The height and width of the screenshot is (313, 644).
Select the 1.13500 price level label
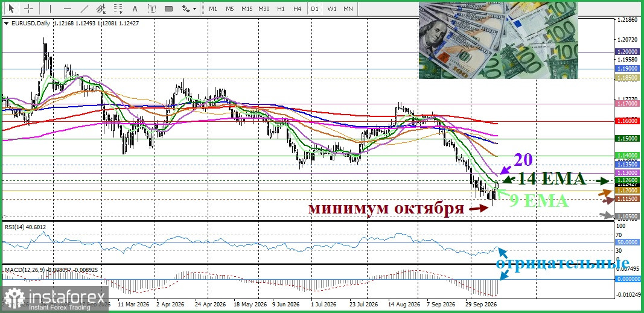(x=628, y=165)
